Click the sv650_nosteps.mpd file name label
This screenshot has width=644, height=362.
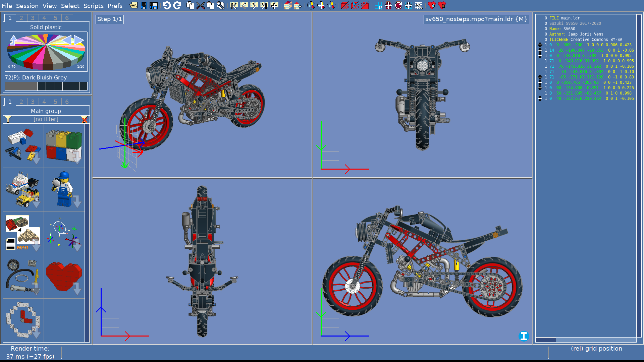[x=476, y=19]
